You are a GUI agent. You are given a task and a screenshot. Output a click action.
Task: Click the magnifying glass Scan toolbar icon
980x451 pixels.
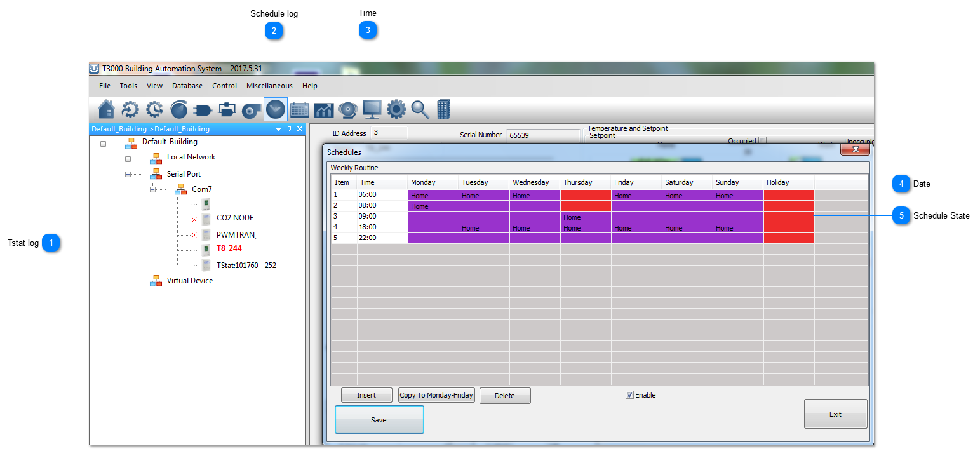click(x=420, y=109)
